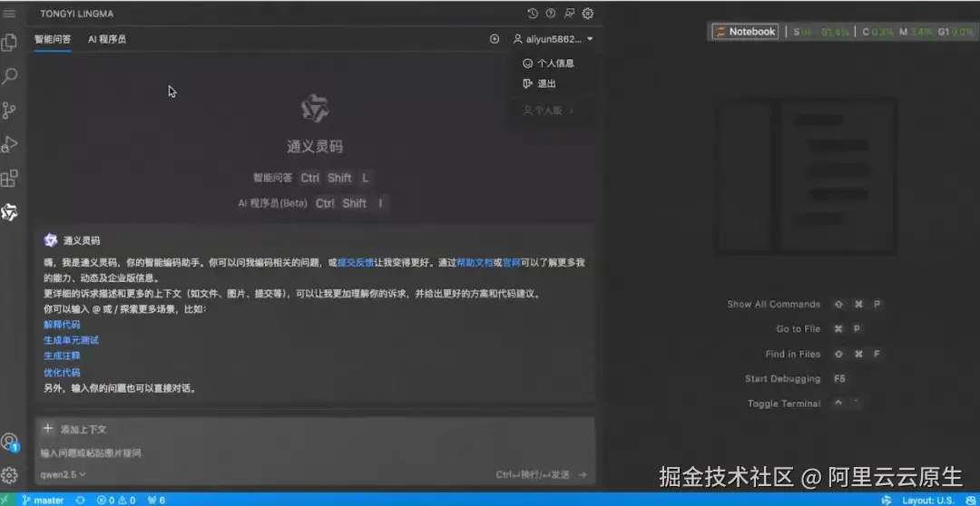
Task: Click the Ctrl↵换行/↵发送 hint text
Action: [x=533, y=475]
